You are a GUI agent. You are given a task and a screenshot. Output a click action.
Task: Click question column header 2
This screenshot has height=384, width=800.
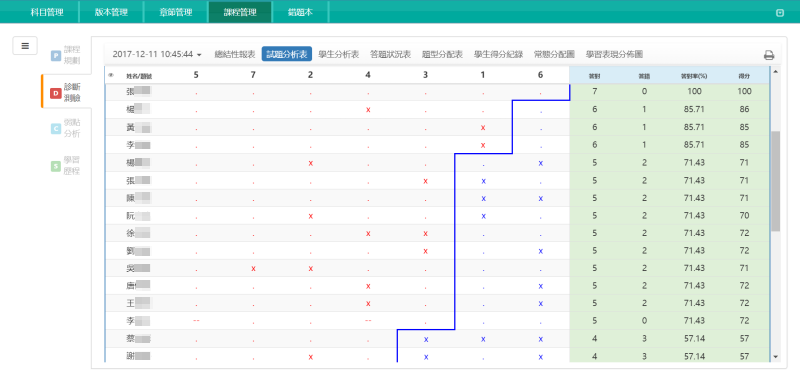click(x=311, y=75)
